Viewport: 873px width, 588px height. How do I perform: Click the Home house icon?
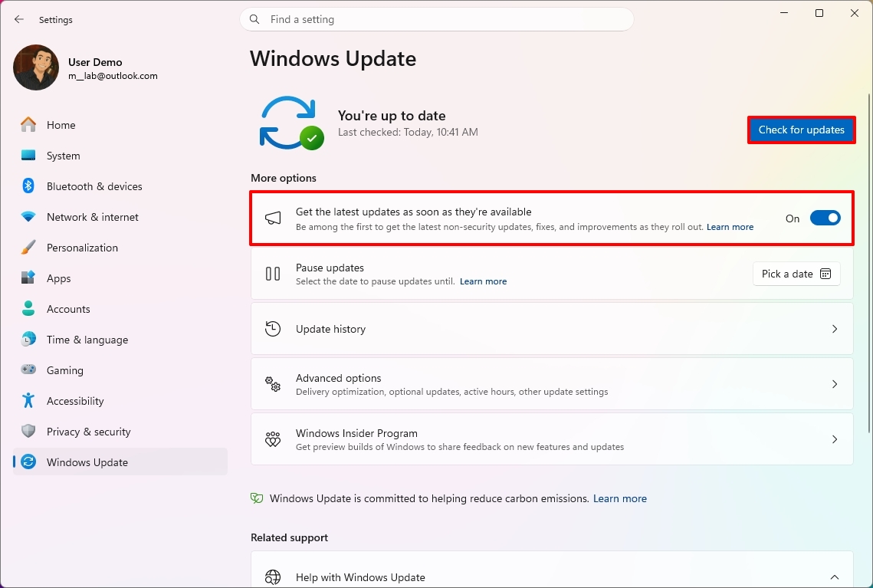(28, 125)
